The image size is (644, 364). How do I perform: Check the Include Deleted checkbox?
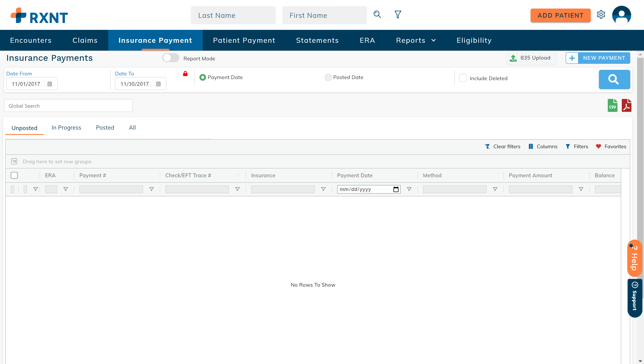[x=463, y=78]
